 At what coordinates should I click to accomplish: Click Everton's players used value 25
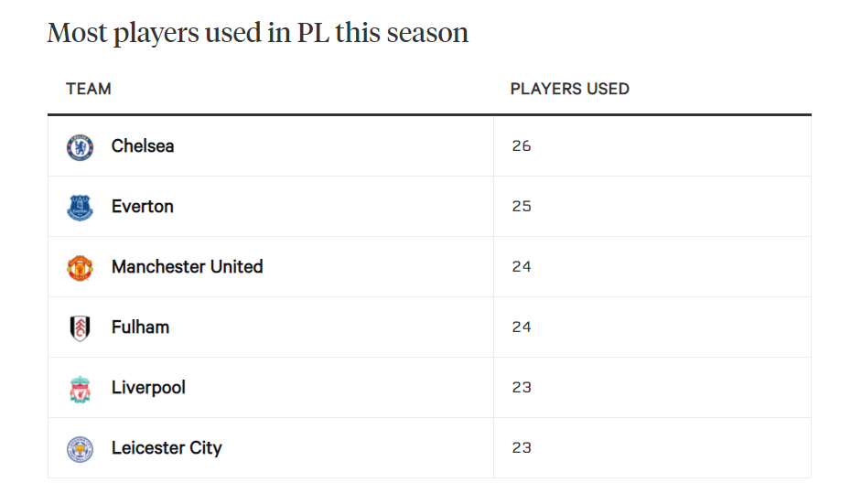pyautogui.click(x=522, y=207)
